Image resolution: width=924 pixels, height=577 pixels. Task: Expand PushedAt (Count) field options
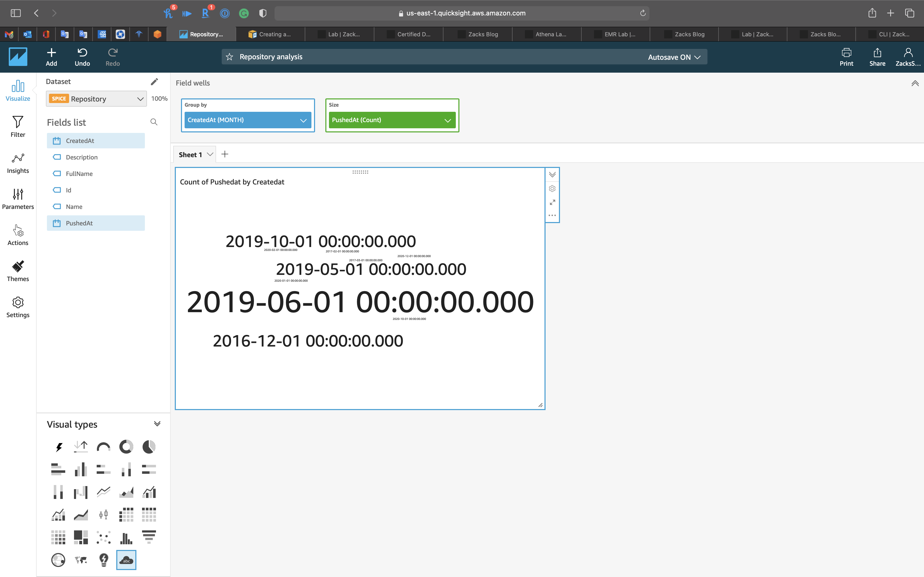click(448, 120)
